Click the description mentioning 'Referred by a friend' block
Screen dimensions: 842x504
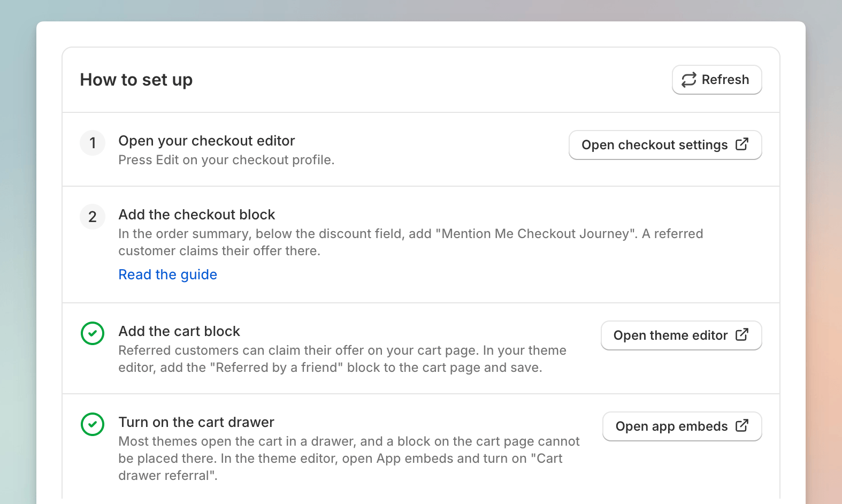pyautogui.click(x=342, y=359)
